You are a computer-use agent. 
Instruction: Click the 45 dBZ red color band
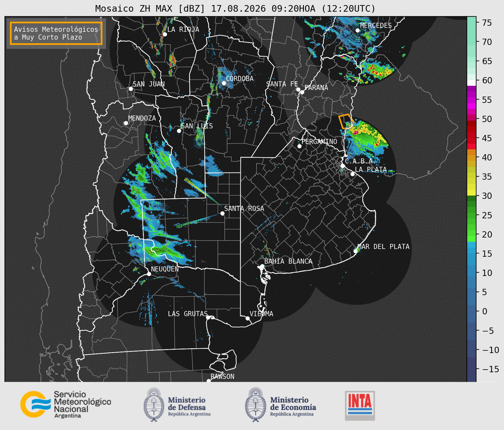coord(471,138)
